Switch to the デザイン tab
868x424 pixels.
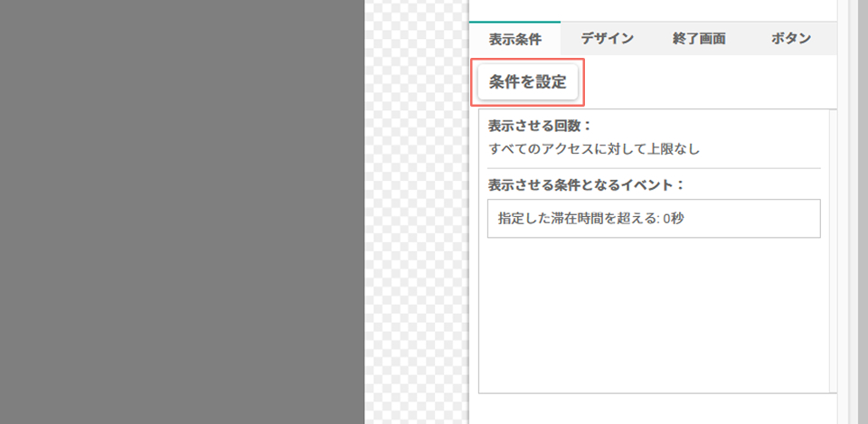coord(607,39)
